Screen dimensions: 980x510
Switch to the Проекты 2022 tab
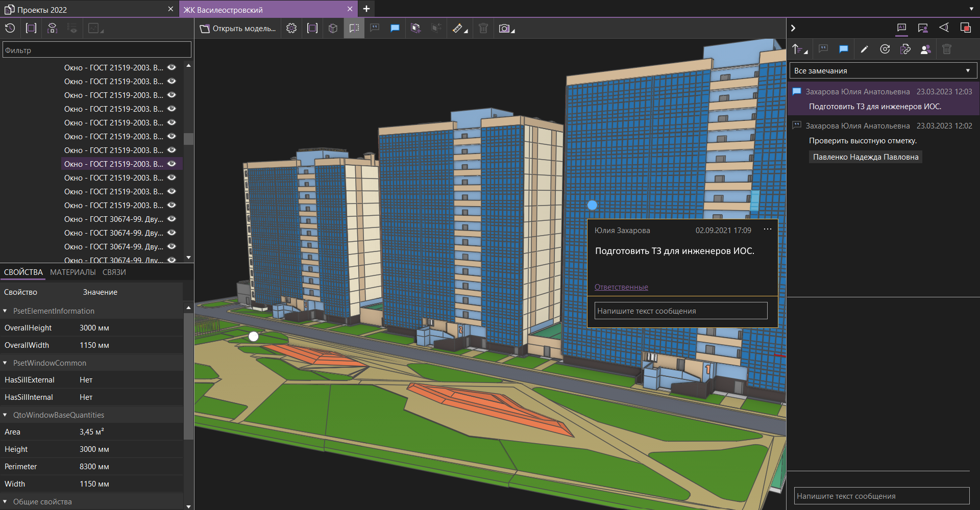42,10
